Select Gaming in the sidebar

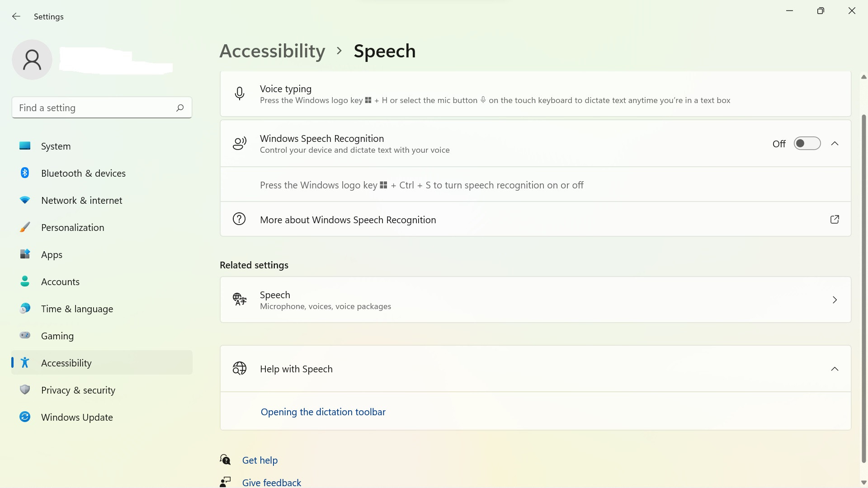point(102,336)
